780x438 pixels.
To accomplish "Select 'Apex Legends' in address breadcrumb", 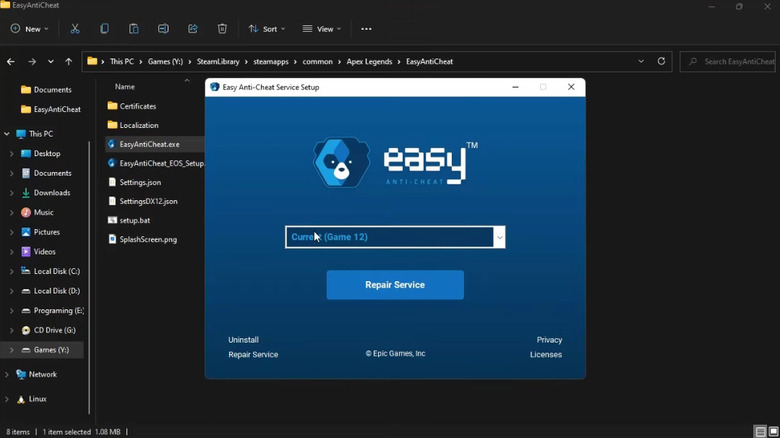I will click(369, 62).
